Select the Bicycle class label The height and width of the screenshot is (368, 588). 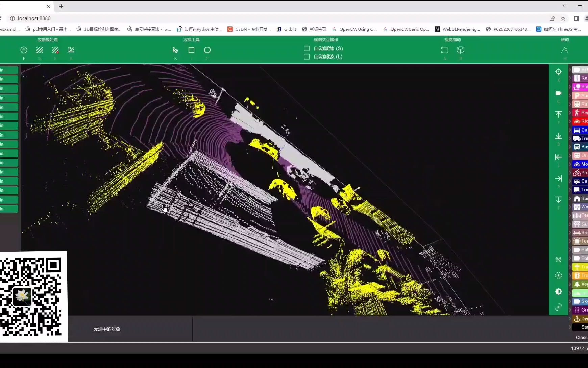580,172
